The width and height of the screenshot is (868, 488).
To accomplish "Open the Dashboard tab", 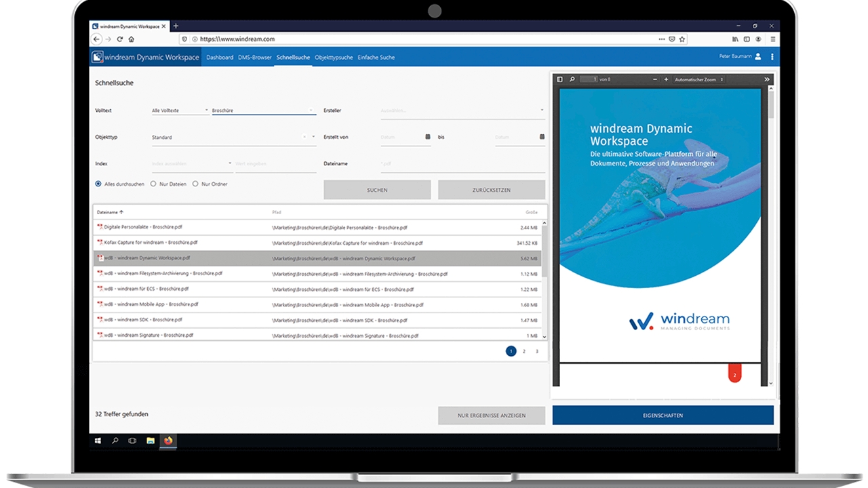I will tap(220, 57).
